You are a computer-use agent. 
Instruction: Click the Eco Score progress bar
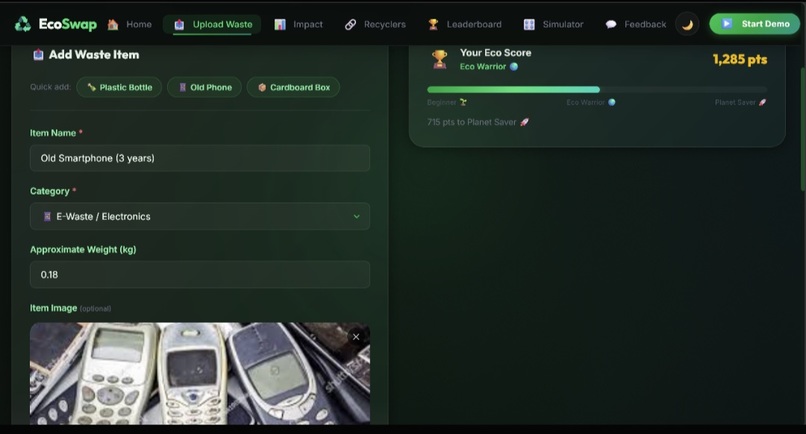click(597, 89)
